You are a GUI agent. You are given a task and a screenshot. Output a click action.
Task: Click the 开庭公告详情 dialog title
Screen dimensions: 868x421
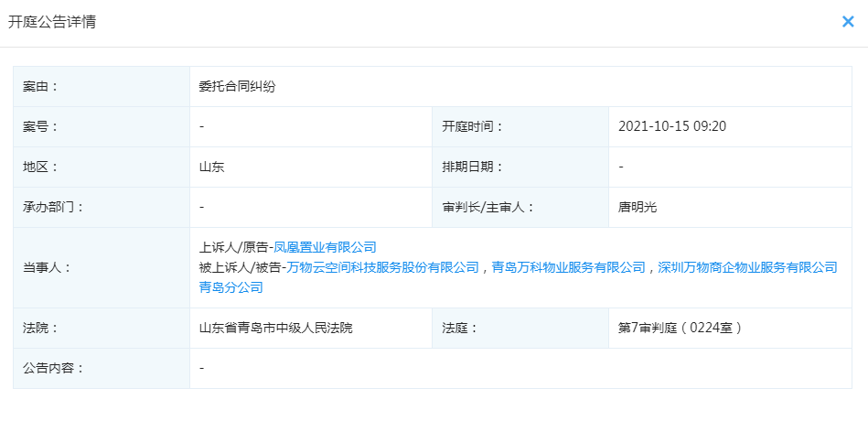[x=52, y=22]
